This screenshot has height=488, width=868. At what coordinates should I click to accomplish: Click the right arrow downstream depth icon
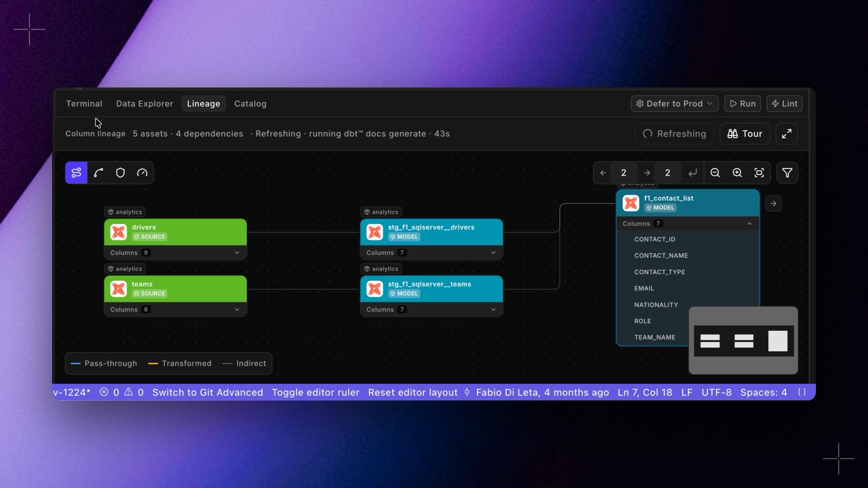pos(647,173)
